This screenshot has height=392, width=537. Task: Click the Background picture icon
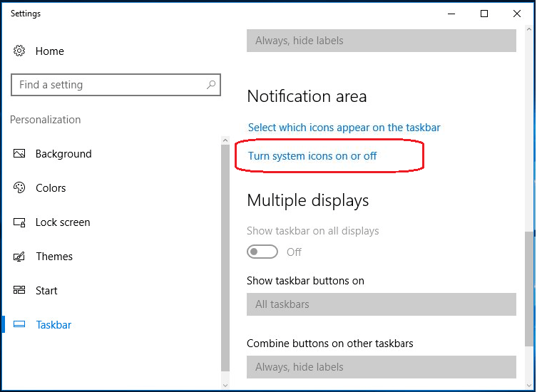coord(20,154)
